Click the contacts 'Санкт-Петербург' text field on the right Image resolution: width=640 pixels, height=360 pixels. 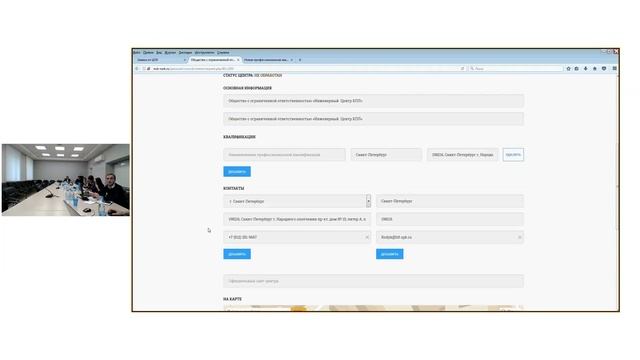coord(450,201)
